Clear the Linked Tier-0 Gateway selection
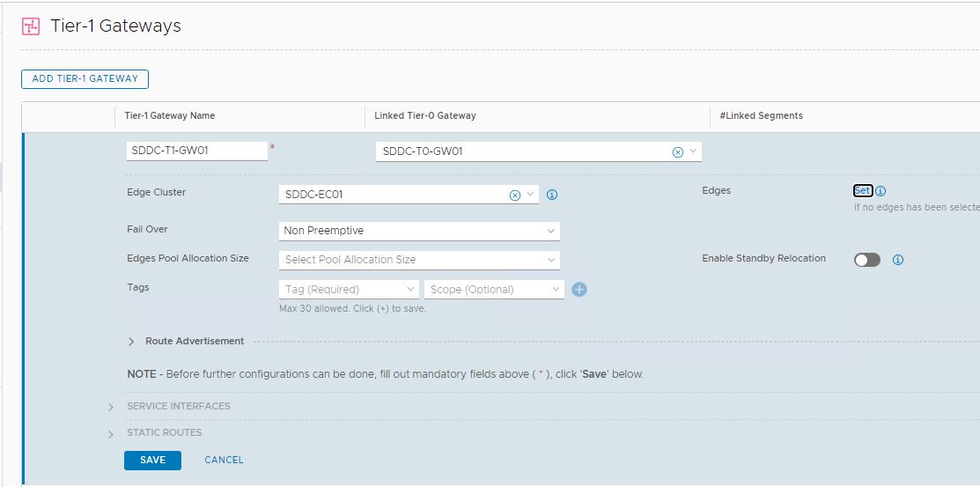980x487 pixels. [x=677, y=151]
